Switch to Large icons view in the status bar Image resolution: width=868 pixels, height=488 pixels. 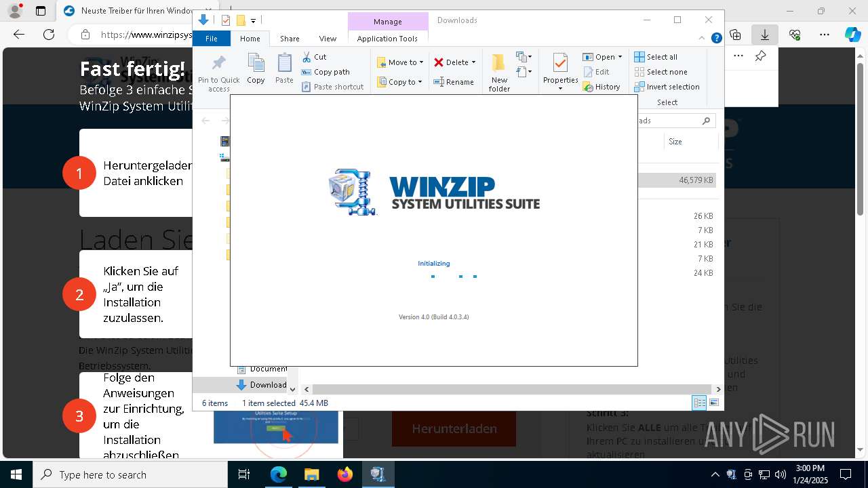(713, 403)
